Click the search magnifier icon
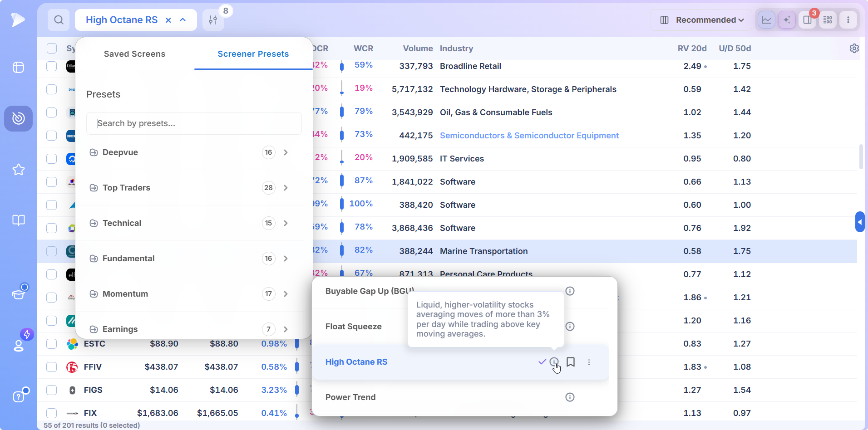 (x=59, y=20)
